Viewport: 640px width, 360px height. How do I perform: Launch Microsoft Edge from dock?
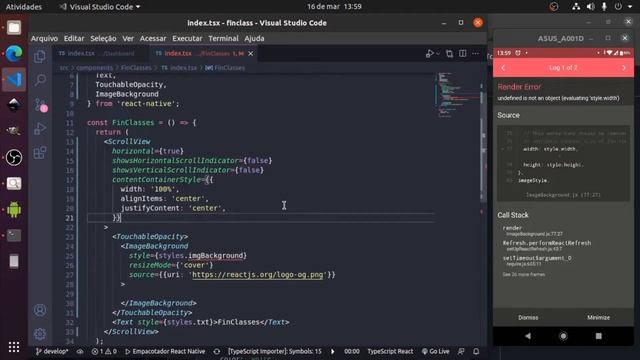point(14,53)
